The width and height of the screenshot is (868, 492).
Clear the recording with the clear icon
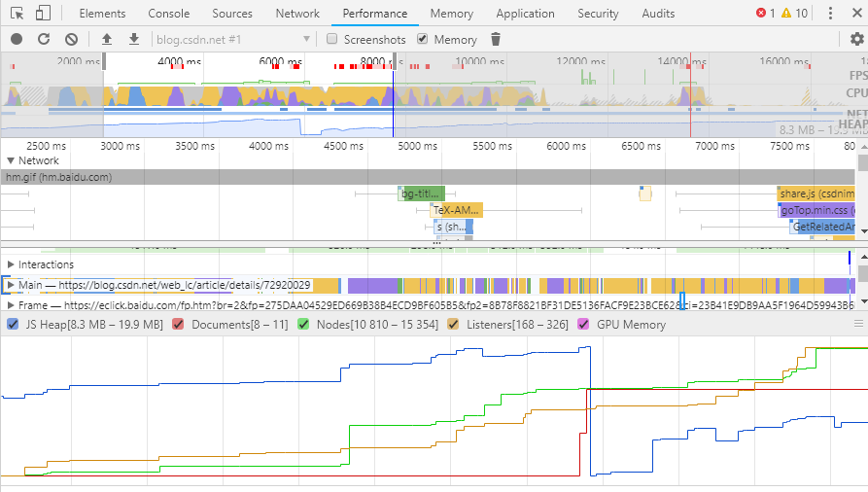[x=71, y=39]
